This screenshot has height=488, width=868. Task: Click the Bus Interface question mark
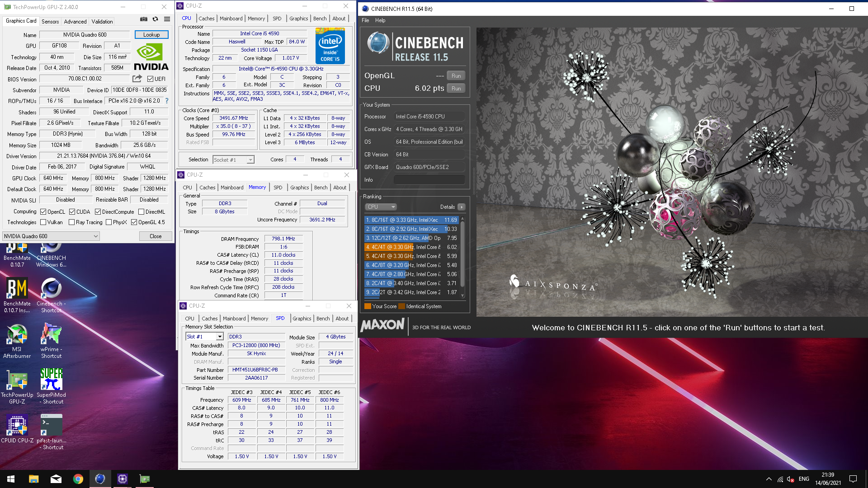coord(167,101)
